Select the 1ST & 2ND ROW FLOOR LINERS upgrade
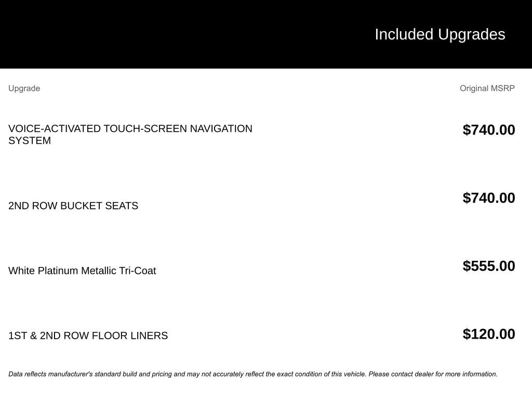 88,336
